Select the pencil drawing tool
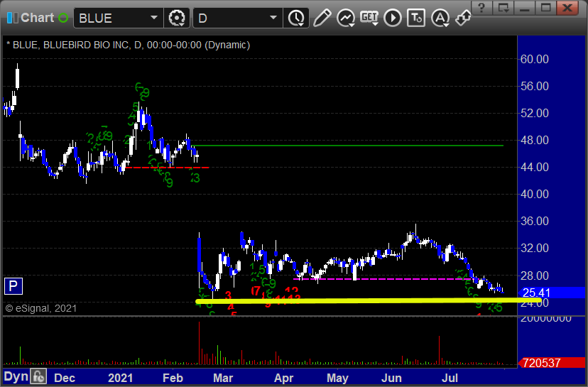Screen dimensions: 588x387 [322, 18]
